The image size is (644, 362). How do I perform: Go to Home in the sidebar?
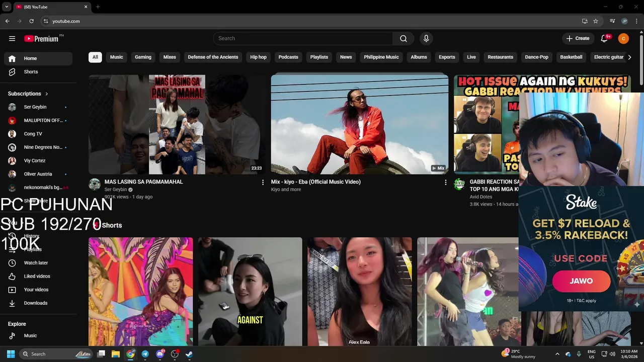38,58
